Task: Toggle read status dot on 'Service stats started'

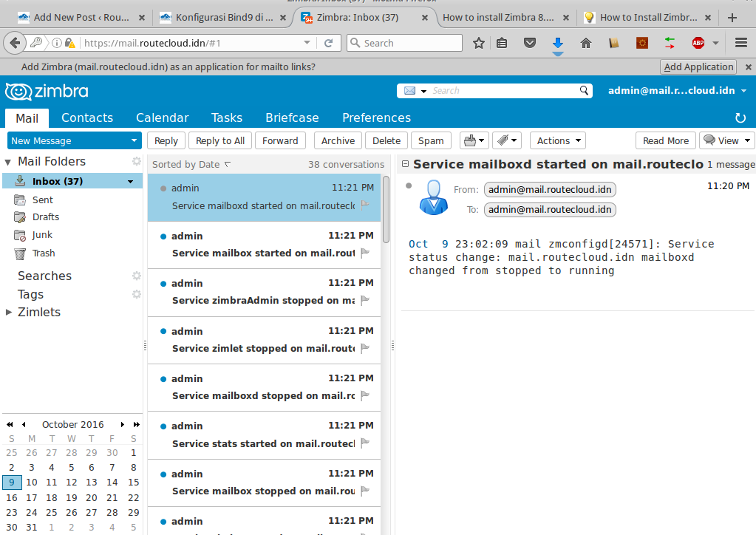Action: point(163,426)
